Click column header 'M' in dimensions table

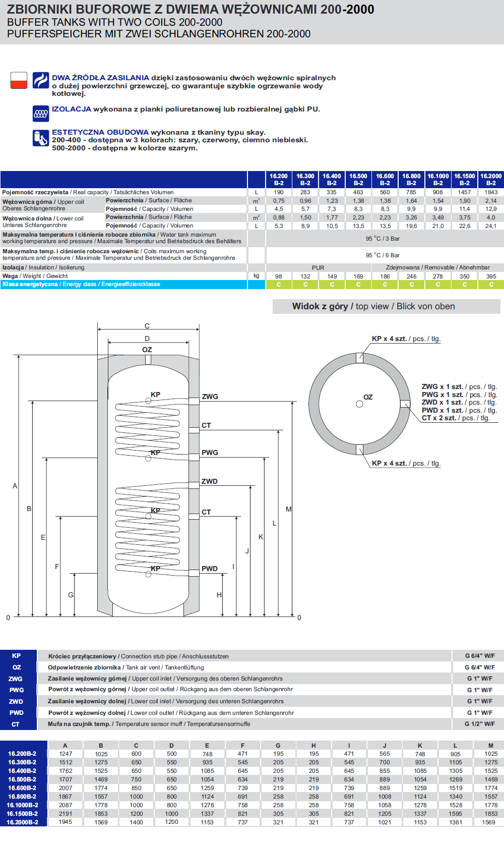[x=491, y=746]
